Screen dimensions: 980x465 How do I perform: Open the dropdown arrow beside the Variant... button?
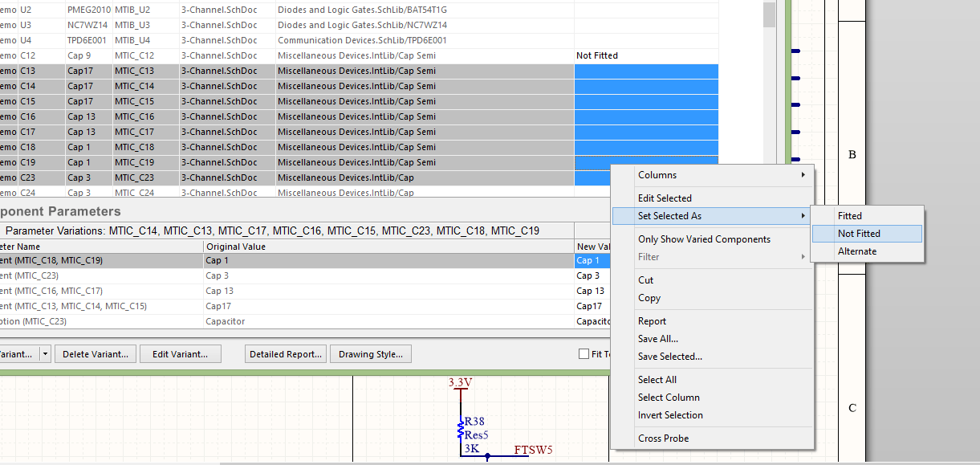(x=46, y=354)
